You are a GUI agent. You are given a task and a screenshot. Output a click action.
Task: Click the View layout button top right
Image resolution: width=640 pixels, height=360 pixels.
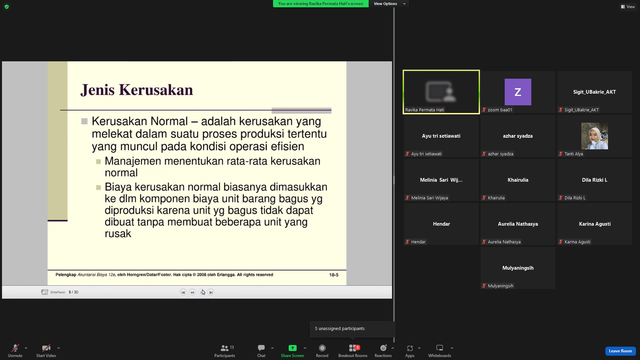[628, 7]
